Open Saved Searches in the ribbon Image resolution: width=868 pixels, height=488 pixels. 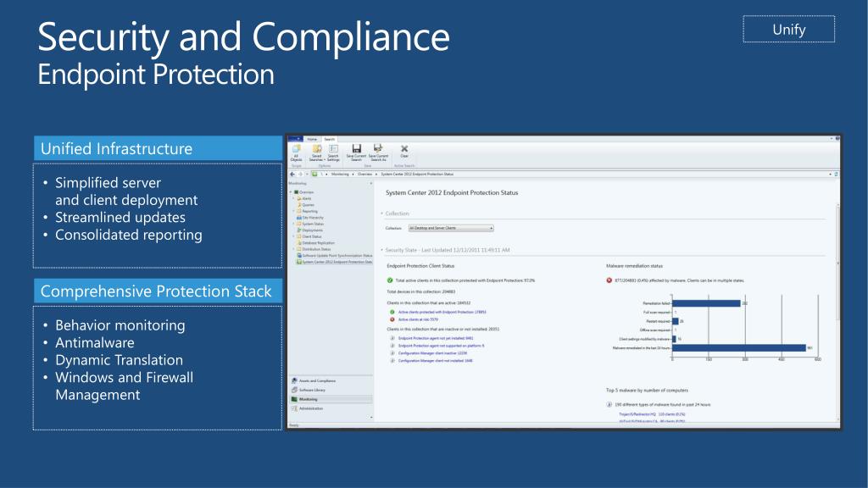317,152
